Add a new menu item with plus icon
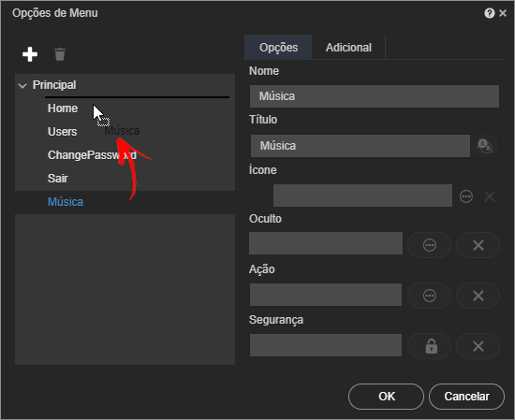515x420 pixels. click(x=30, y=54)
